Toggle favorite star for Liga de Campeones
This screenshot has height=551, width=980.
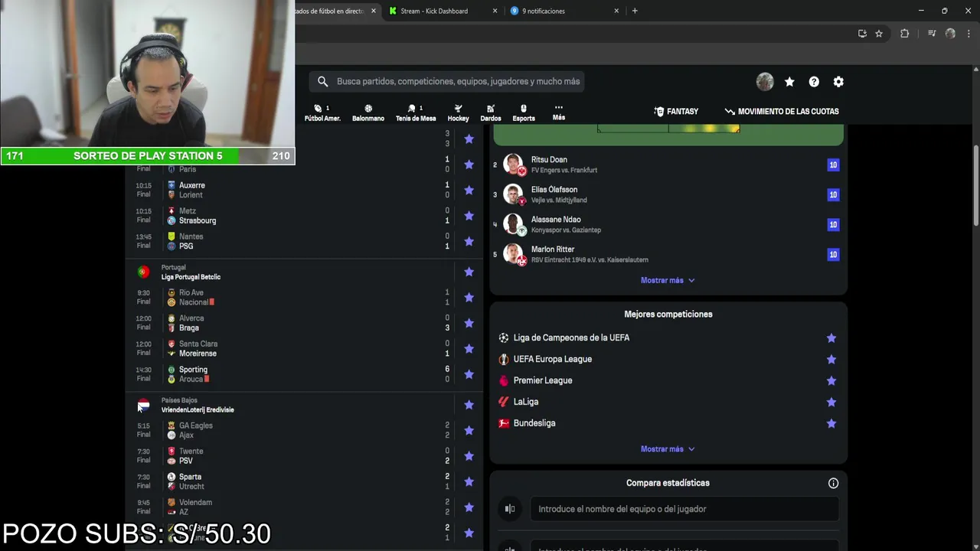coord(831,337)
